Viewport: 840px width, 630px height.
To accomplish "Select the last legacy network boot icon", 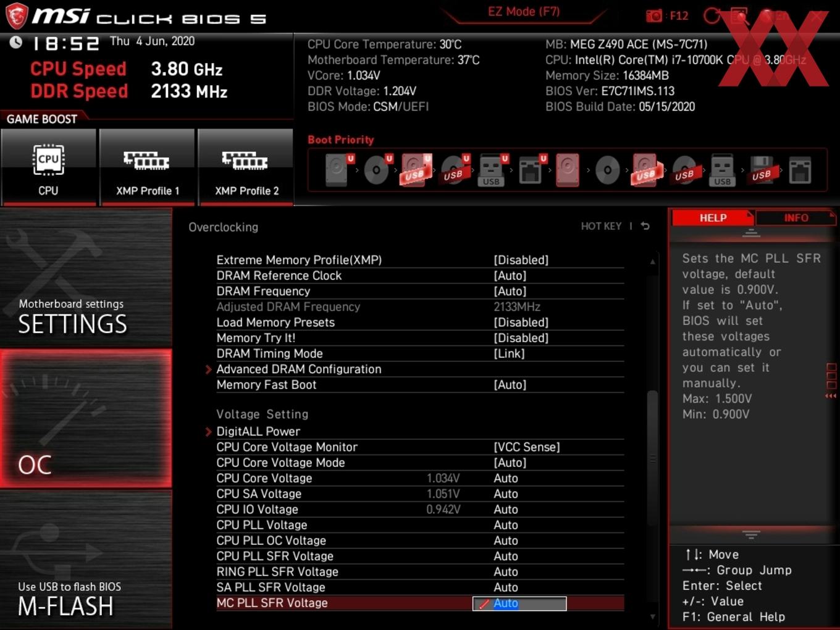I will click(800, 170).
